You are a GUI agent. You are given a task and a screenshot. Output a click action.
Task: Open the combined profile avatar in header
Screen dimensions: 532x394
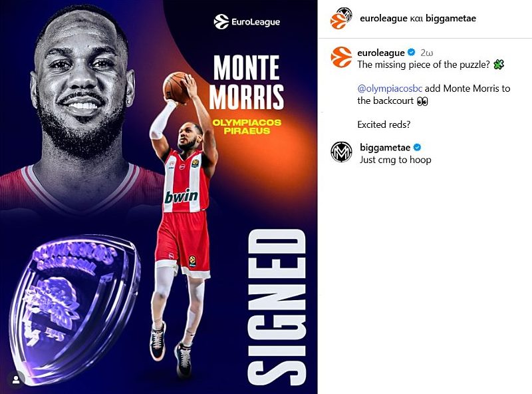[342, 18]
